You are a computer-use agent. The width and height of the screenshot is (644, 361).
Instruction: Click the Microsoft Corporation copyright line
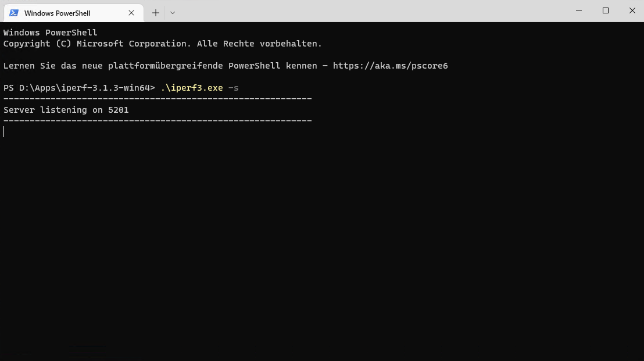click(x=163, y=44)
